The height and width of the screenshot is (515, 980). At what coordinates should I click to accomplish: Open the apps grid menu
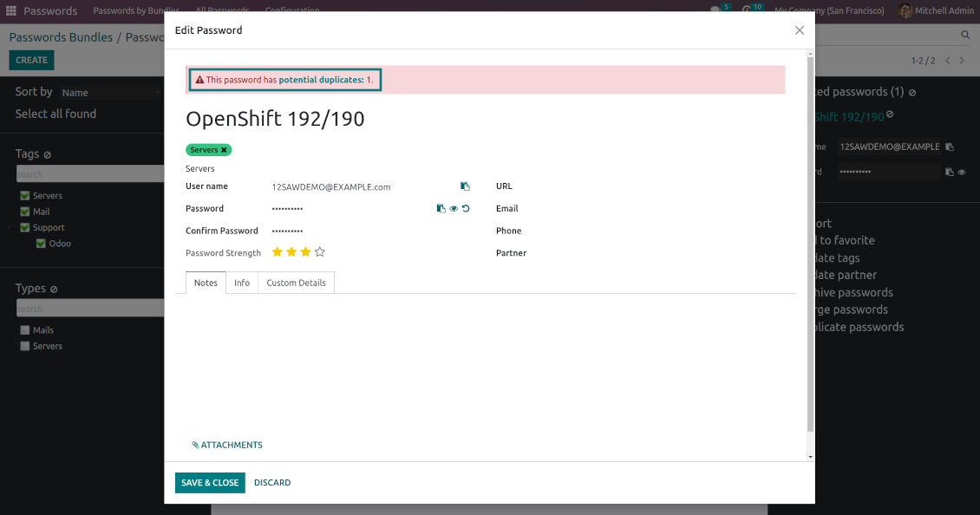[x=11, y=11]
